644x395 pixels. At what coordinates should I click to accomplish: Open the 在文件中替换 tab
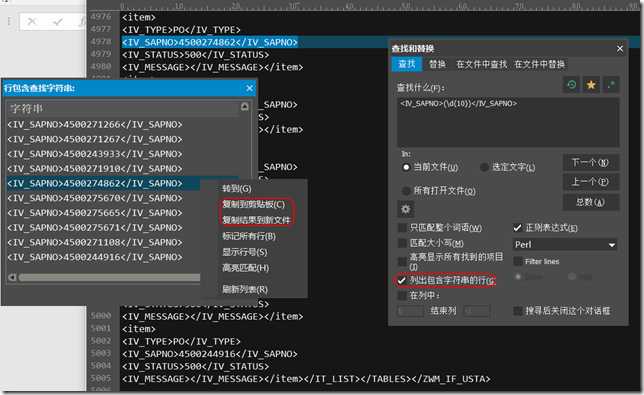point(540,64)
